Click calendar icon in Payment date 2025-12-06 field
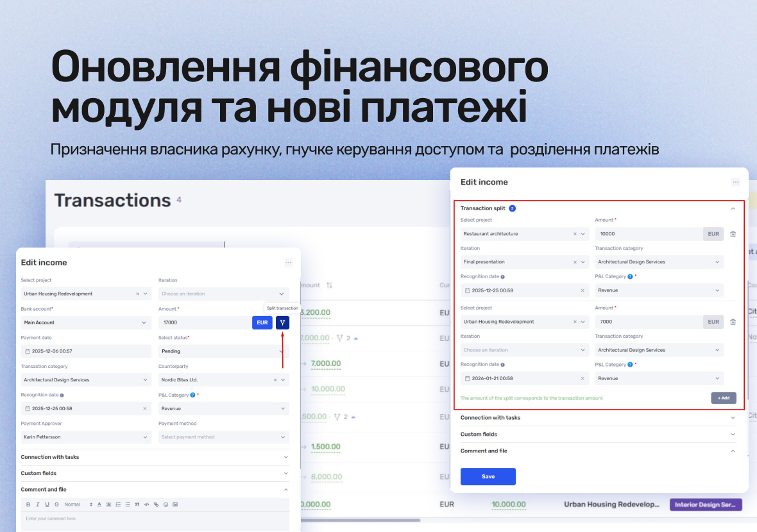757x532 pixels. pyautogui.click(x=28, y=351)
